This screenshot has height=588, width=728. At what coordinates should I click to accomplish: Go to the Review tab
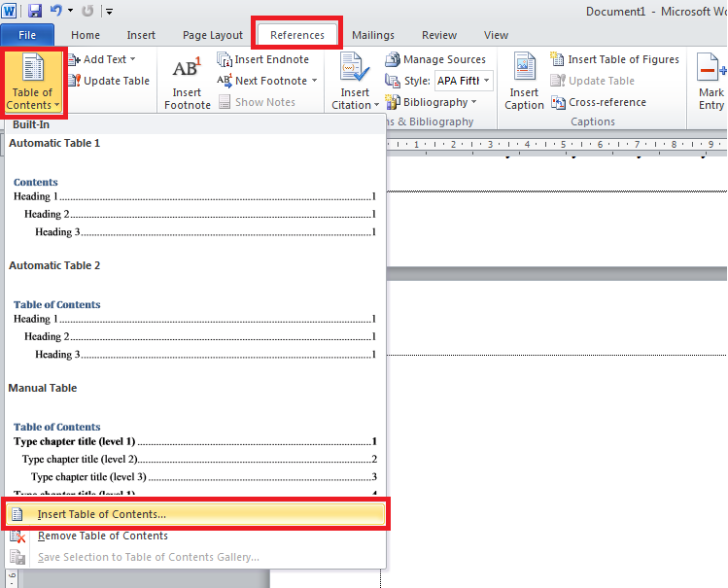pos(439,35)
